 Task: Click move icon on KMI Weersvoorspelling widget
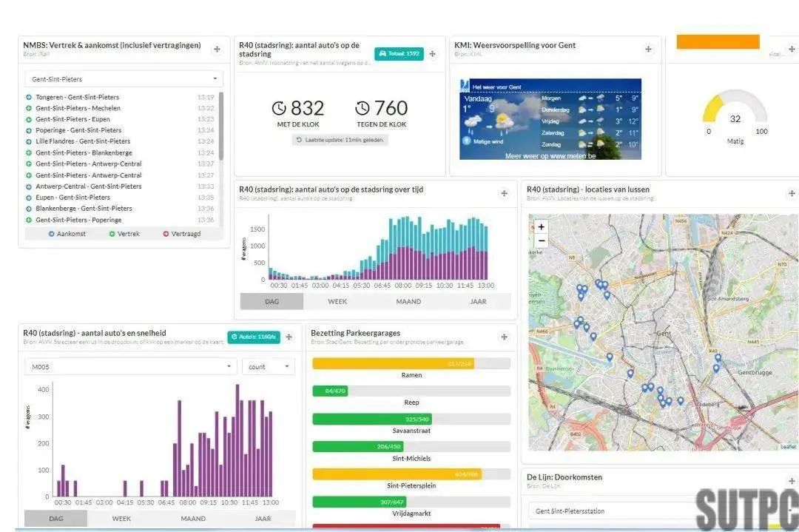[x=648, y=49]
